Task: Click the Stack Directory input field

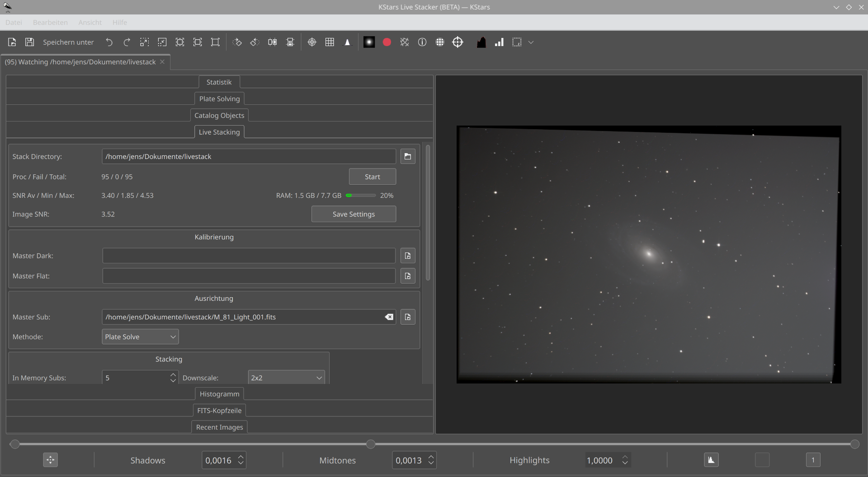Action: 249,156
